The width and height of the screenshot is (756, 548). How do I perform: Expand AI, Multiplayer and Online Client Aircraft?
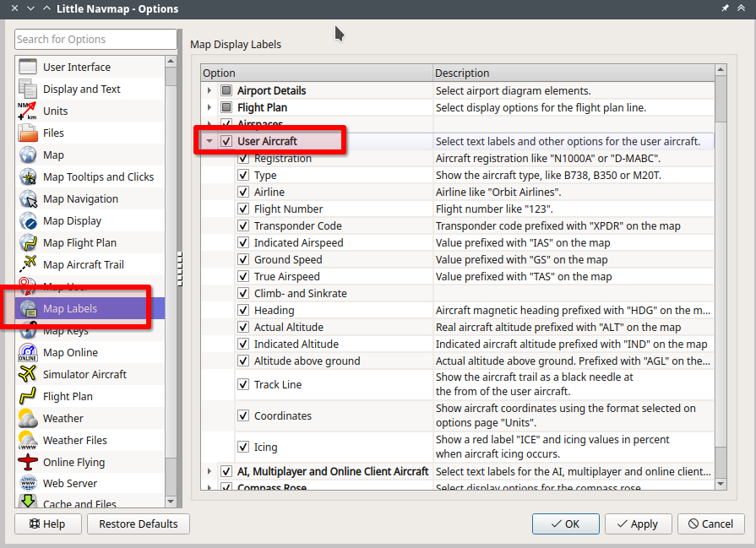[209, 471]
